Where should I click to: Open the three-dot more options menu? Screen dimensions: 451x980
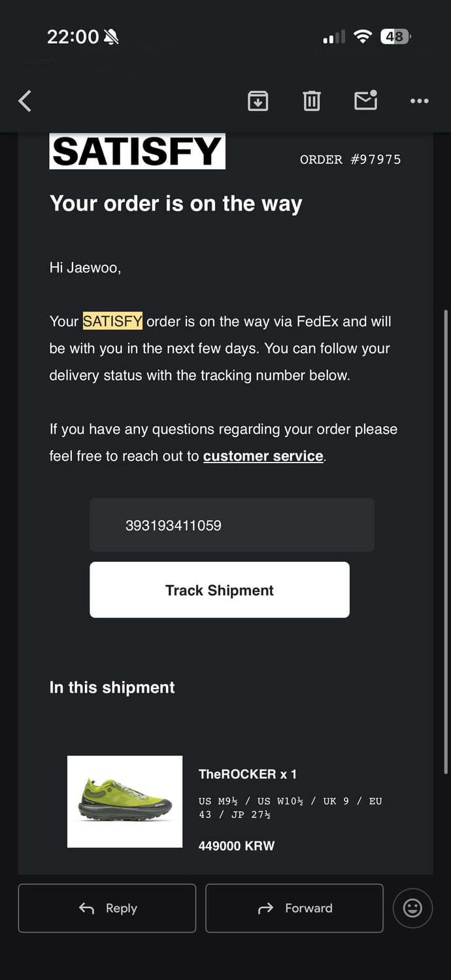click(x=419, y=101)
